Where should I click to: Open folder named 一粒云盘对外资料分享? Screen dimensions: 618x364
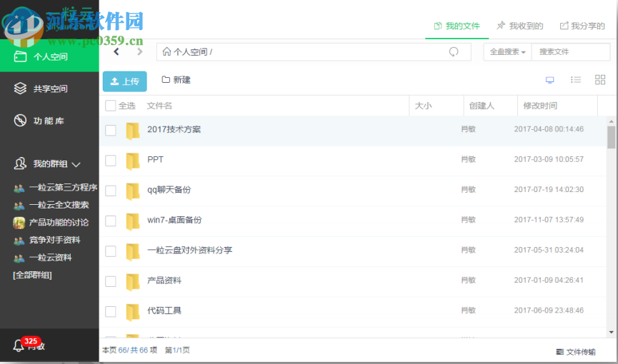click(189, 250)
